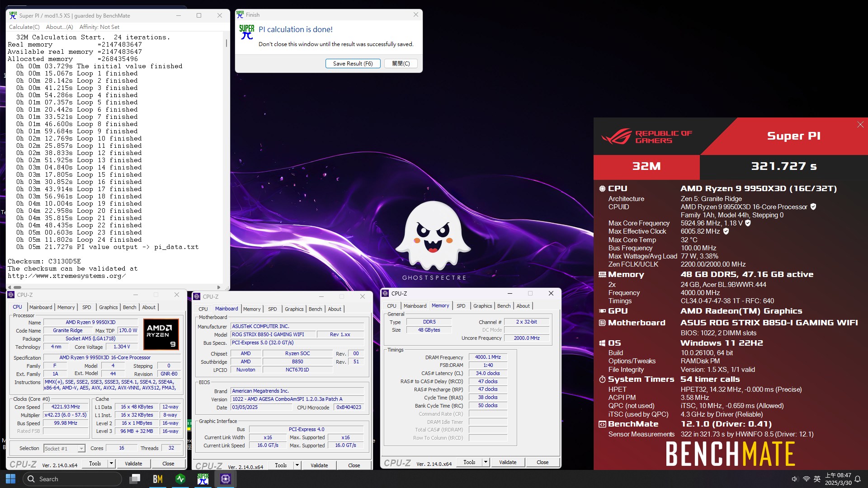Click Core Speed 4221.93 MHz value

click(66, 407)
